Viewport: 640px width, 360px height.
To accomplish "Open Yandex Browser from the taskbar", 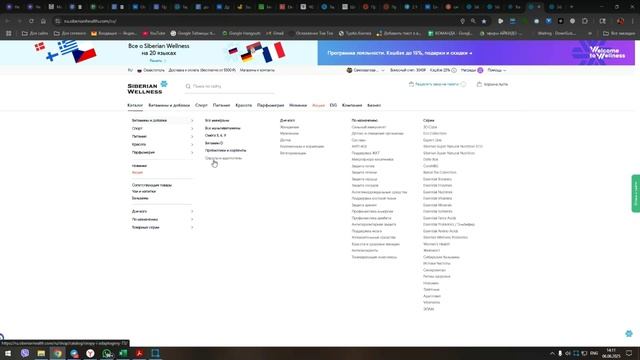I will (x=90, y=353).
